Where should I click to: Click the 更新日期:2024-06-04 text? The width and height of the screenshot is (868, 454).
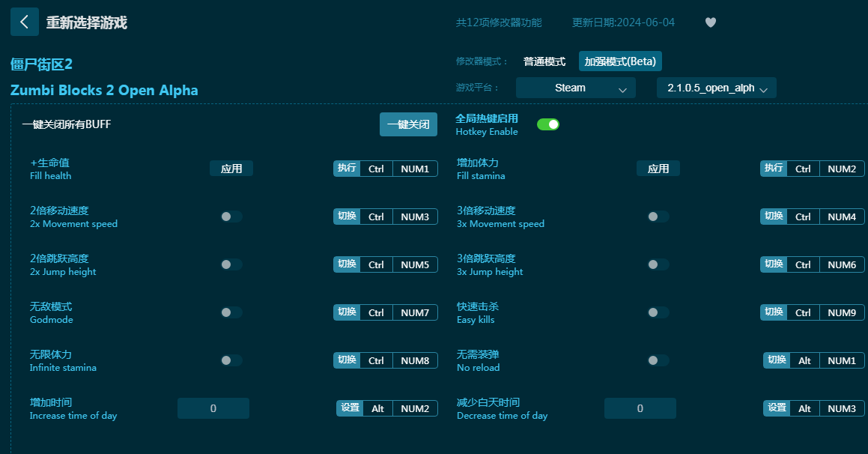click(x=623, y=22)
